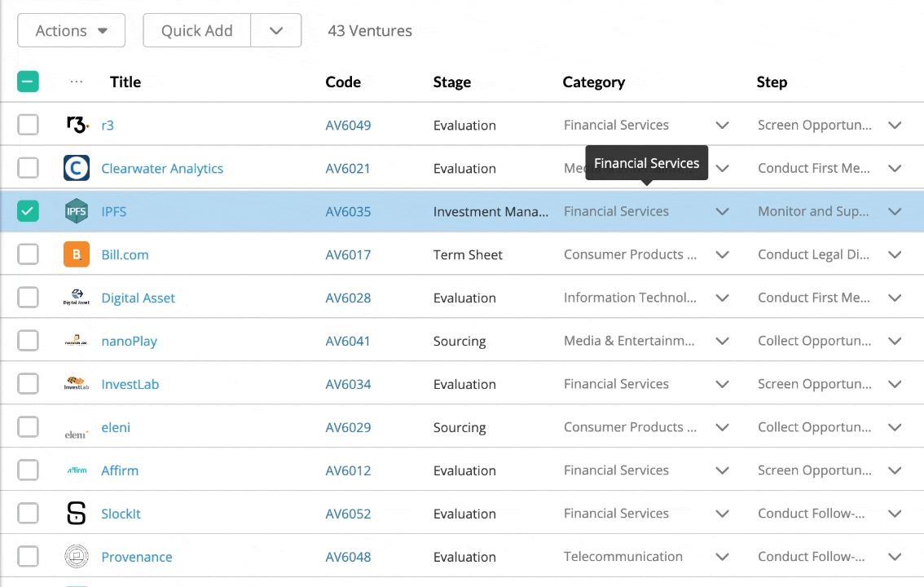The image size is (924, 587).
Task: Check the Affirm row checkbox
Action: tap(29, 470)
